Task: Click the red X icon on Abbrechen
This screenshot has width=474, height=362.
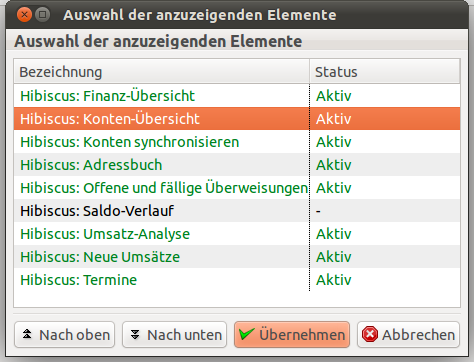Action: [x=370, y=334]
